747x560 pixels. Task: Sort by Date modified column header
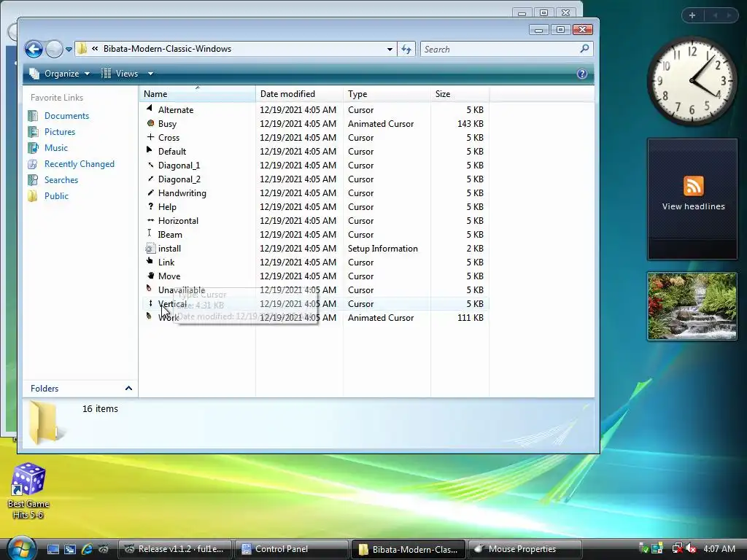(x=299, y=94)
